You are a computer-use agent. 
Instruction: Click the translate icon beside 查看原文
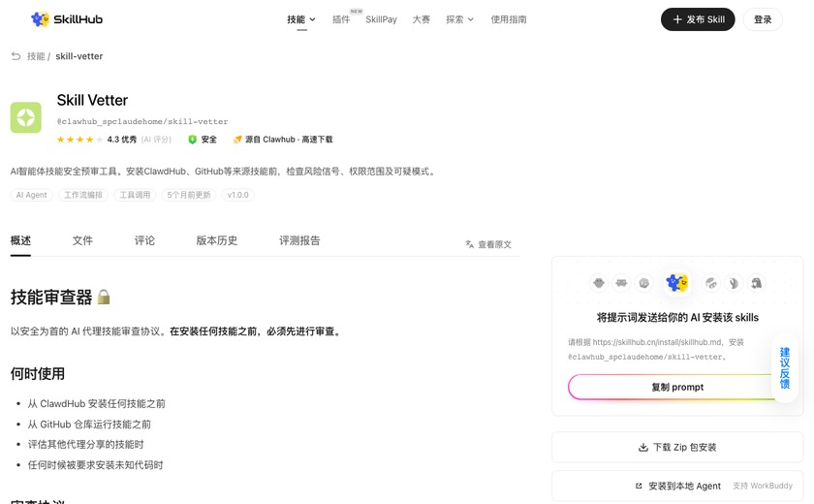coord(469,244)
